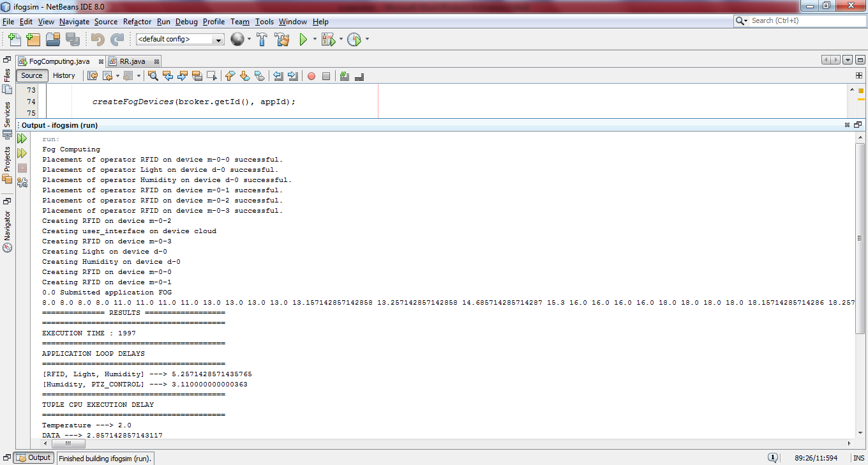Expand the editor Forward history dropdown arrow

138,76
